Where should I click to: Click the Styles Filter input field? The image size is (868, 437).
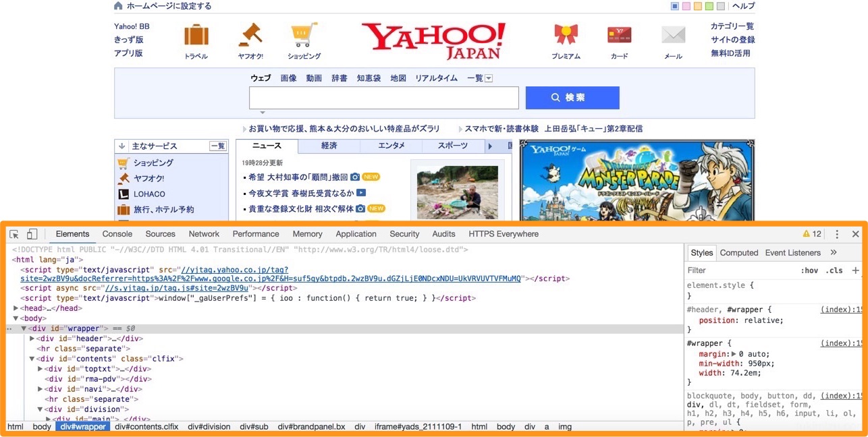740,270
